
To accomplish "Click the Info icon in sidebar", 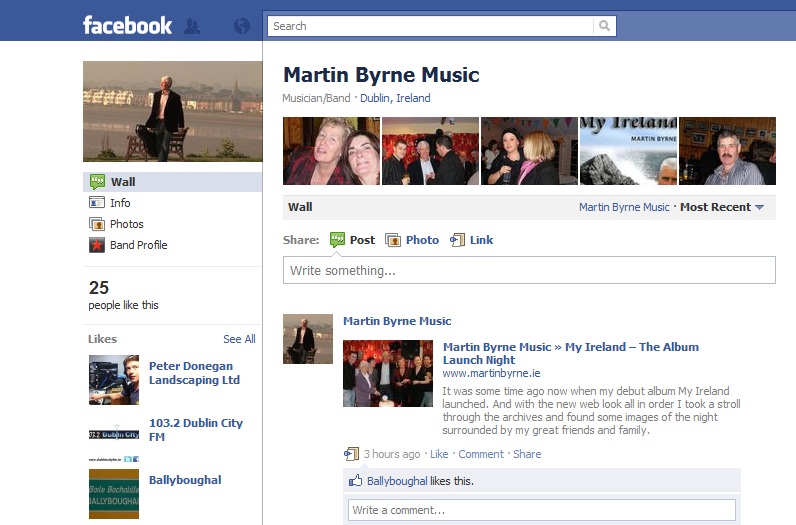I will 96,203.
